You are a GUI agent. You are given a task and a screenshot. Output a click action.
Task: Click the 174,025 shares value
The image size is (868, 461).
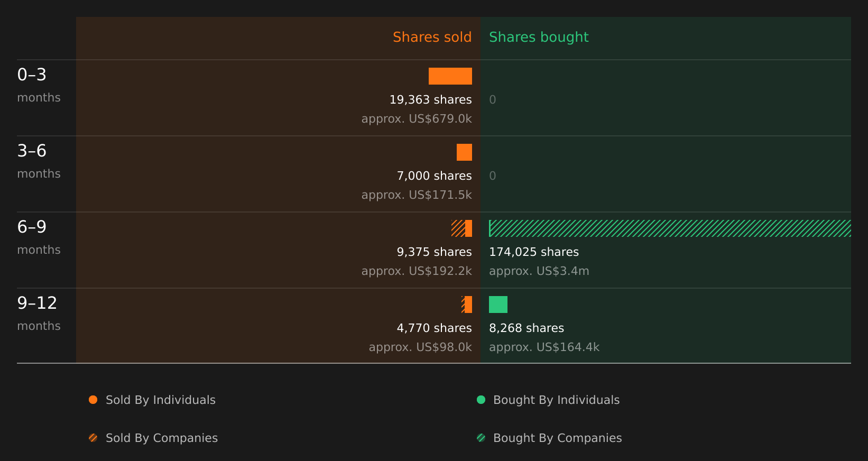[x=534, y=252]
